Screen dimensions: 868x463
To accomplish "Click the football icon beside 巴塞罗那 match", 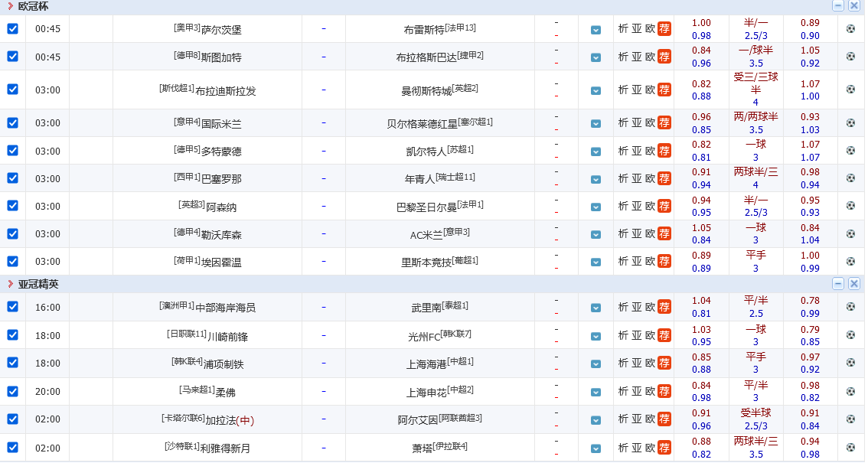I will coord(850,178).
